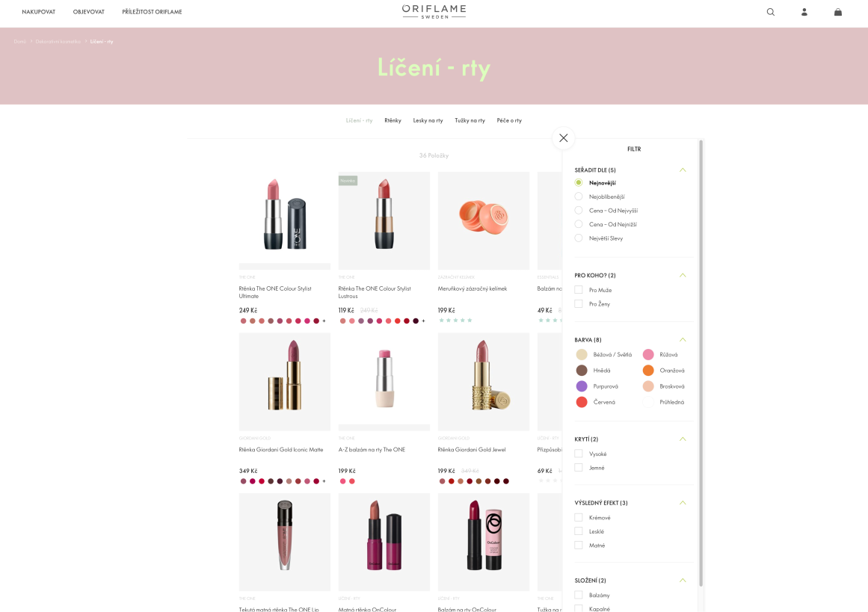Switch to the Péče o rty tab
Screen dimensions: 868x612
point(509,120)
